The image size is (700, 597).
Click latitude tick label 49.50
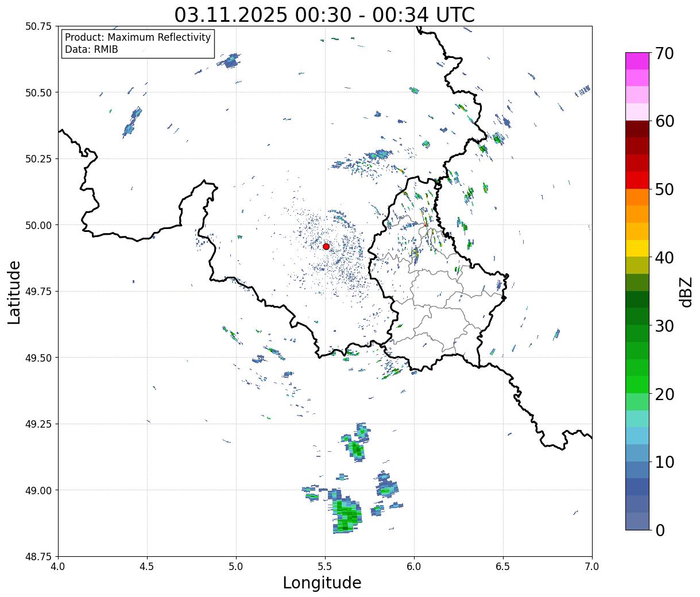[x=38, y=358]
